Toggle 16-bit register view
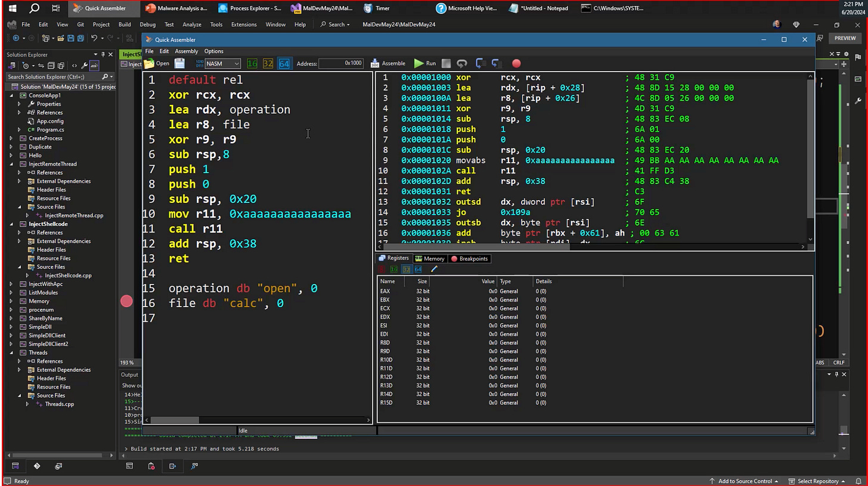Image resolution: width=868 pixels, height=486 pixels. coord(394,270)
